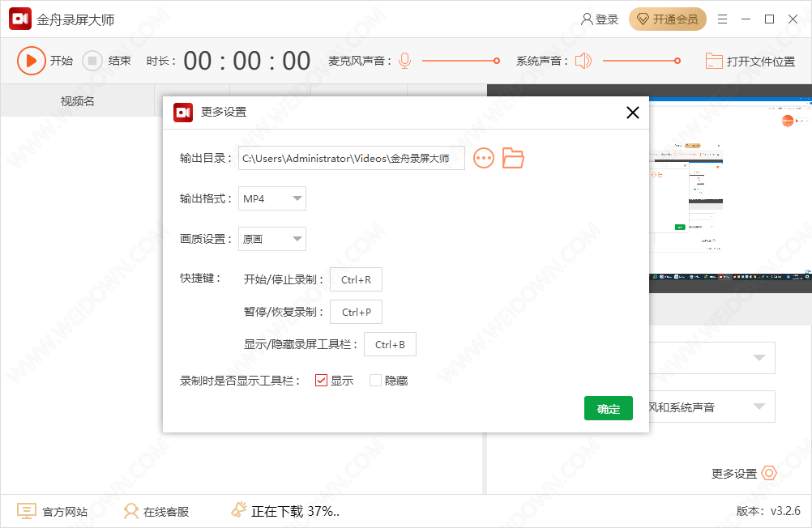Close the 更多设置 dialog
The height and width of the screenshot is (528, 812).
[x=632, y=113]
